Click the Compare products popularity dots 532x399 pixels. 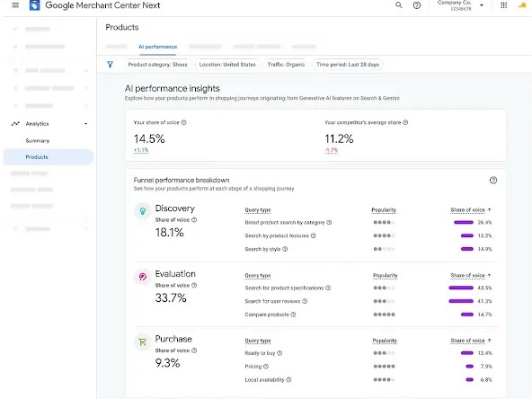coord(384,315)
